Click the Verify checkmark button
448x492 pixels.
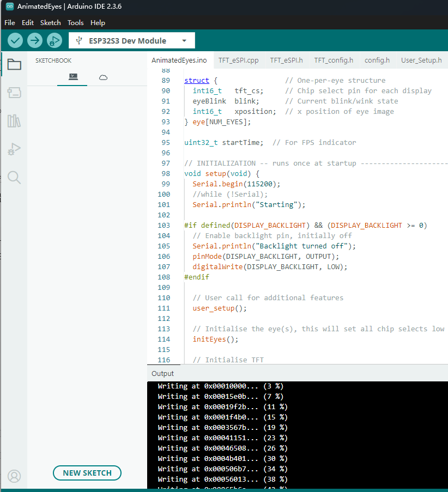pos(15,40)
